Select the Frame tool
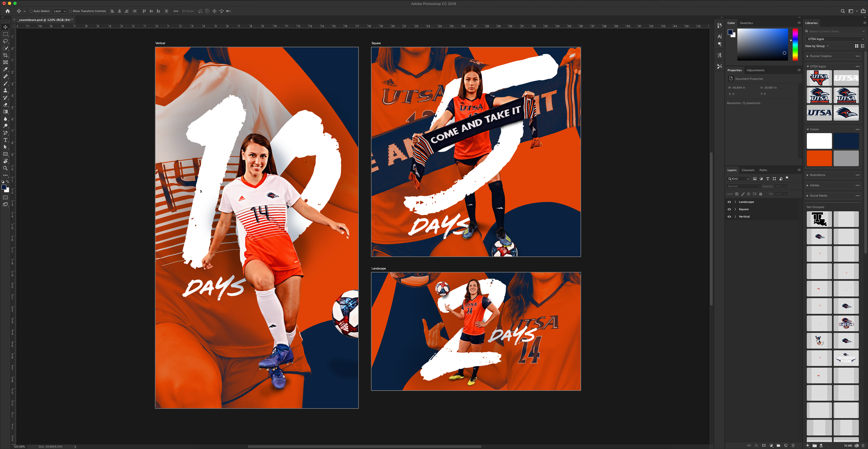Screen dimensions: 868x449 (6, 62)
